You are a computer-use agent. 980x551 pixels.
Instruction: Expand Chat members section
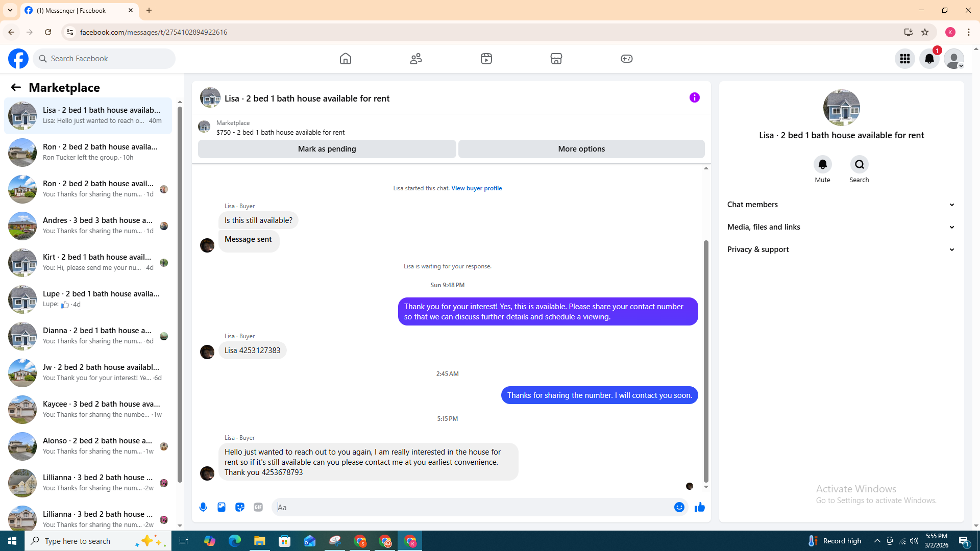(x=841, y=205)
